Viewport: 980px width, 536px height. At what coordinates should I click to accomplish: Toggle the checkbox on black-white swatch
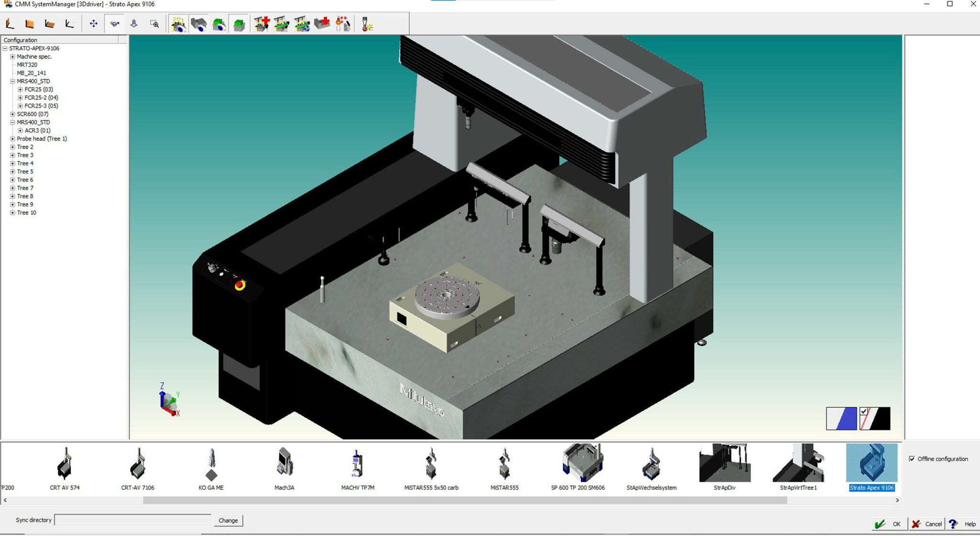[863, 411]
